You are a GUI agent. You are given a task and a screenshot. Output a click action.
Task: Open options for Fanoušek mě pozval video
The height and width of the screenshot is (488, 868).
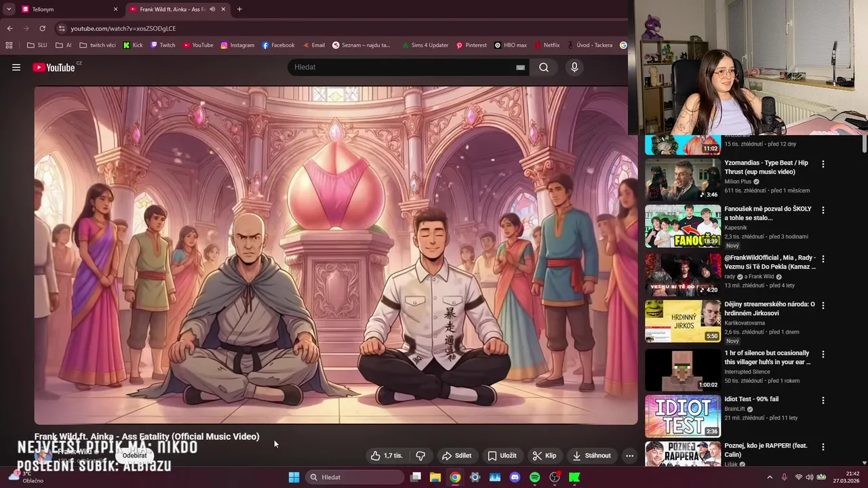[x=823, y=210]
